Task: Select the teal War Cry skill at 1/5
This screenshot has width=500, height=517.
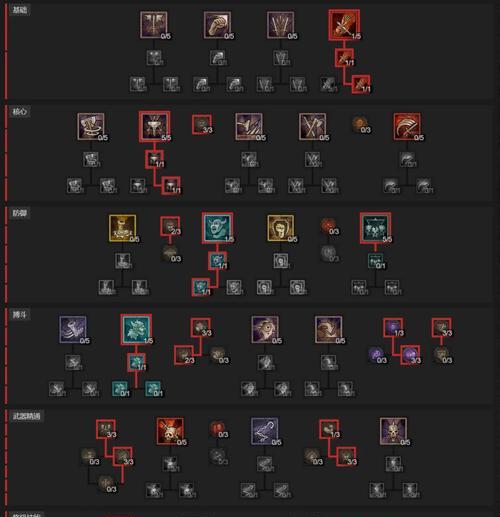Action: pos(136,329)
